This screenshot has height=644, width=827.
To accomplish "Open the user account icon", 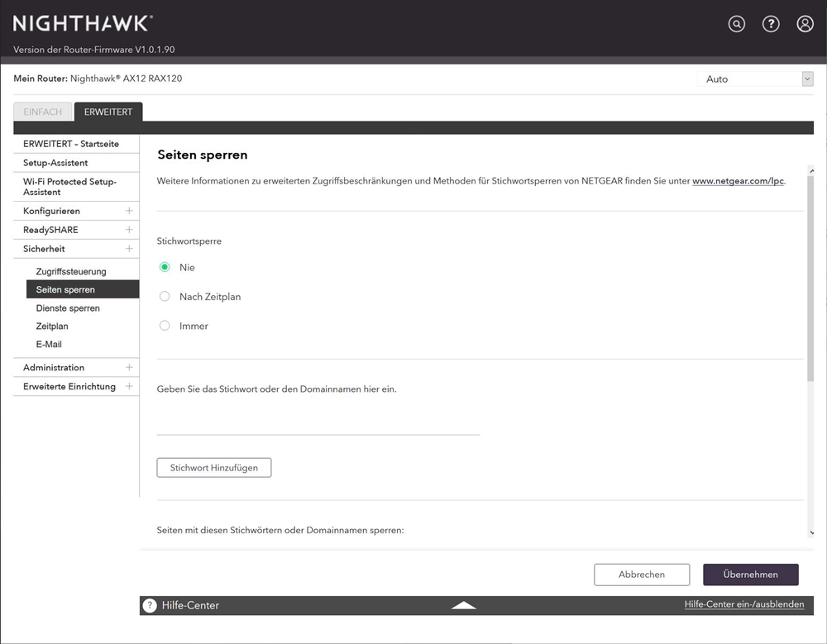I will (805, 24).
